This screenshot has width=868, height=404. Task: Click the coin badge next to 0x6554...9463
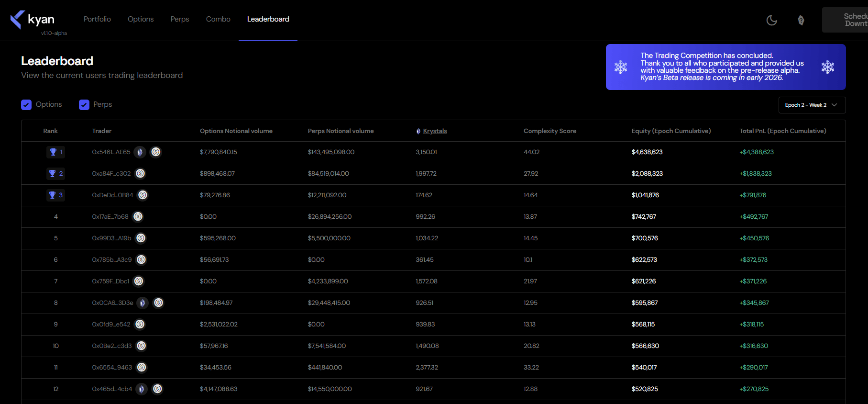click(142, 368)
